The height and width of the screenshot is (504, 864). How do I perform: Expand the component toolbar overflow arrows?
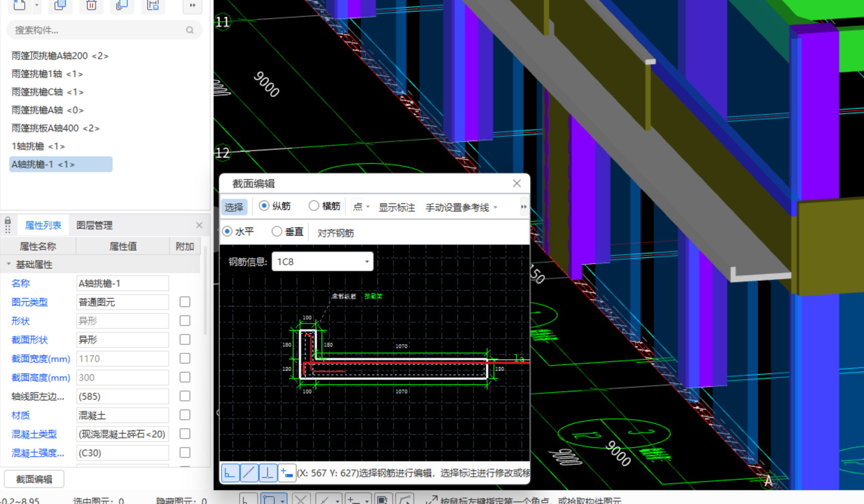pyautogui.click(x=193, y=5)
